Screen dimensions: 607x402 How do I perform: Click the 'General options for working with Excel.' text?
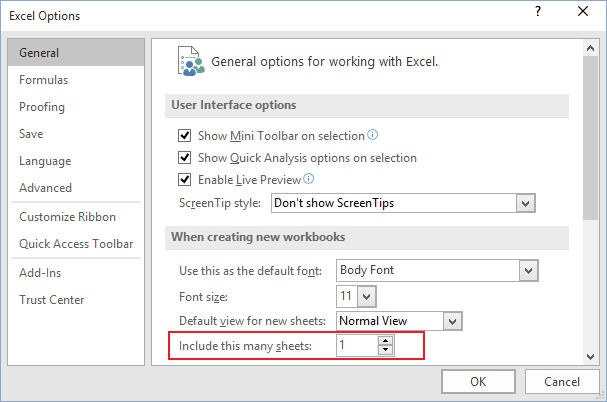pos(324,62)
